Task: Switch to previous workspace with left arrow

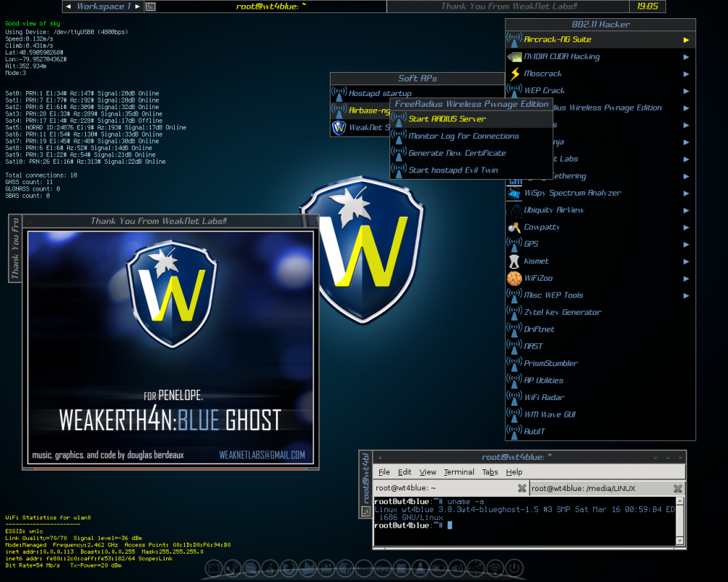Action: pyautogui.click(x=68, y=7)
